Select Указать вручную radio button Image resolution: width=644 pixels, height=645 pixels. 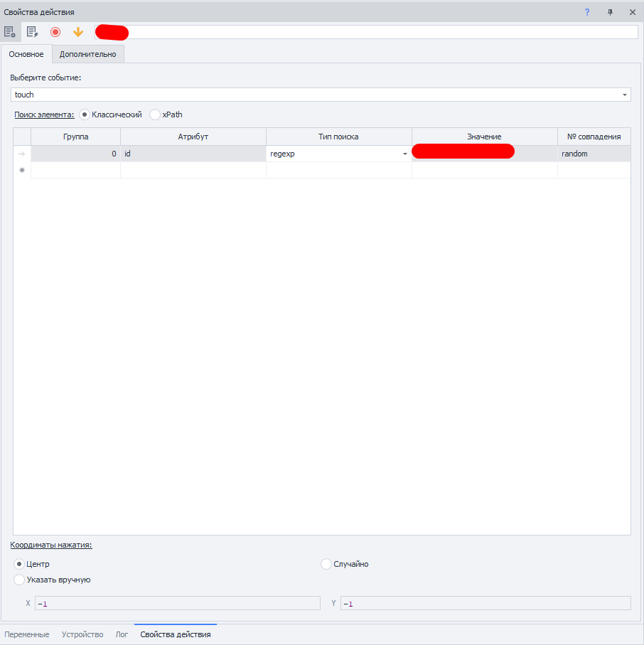(x=19, y=580)
